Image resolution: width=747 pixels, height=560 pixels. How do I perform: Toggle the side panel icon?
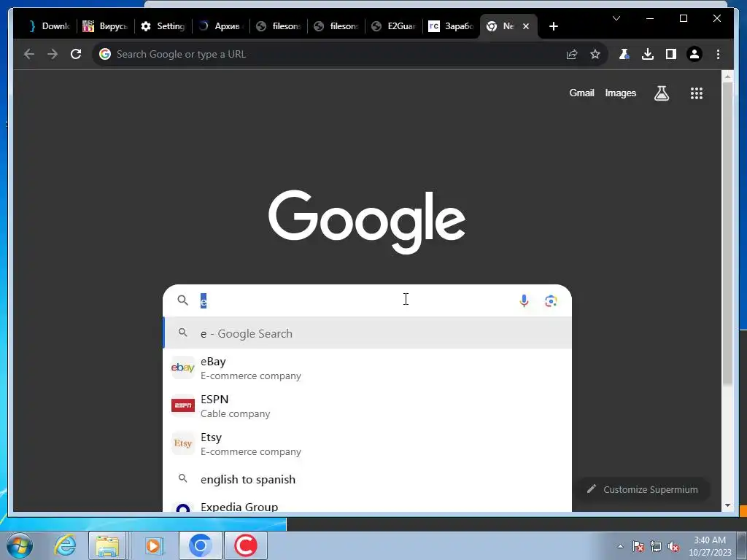point(671,54)
